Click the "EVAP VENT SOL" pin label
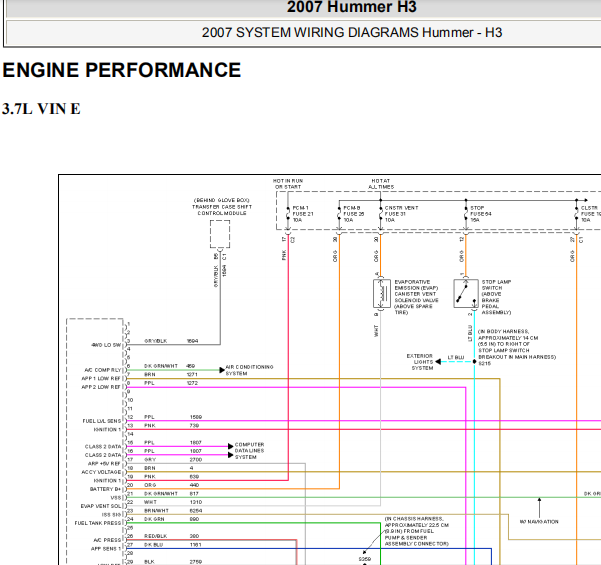The height and width of the screenshot is (565, 601). 101,506
